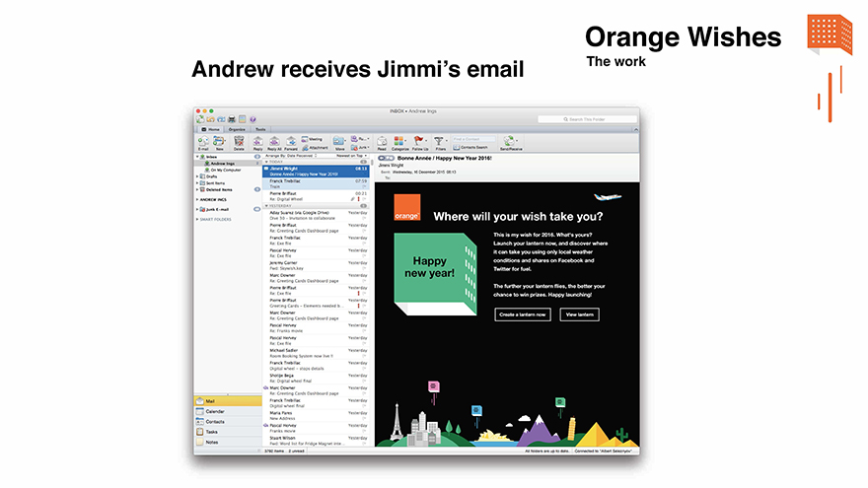
Task: Click the Orange logo in email
Action: pos(406,207)
